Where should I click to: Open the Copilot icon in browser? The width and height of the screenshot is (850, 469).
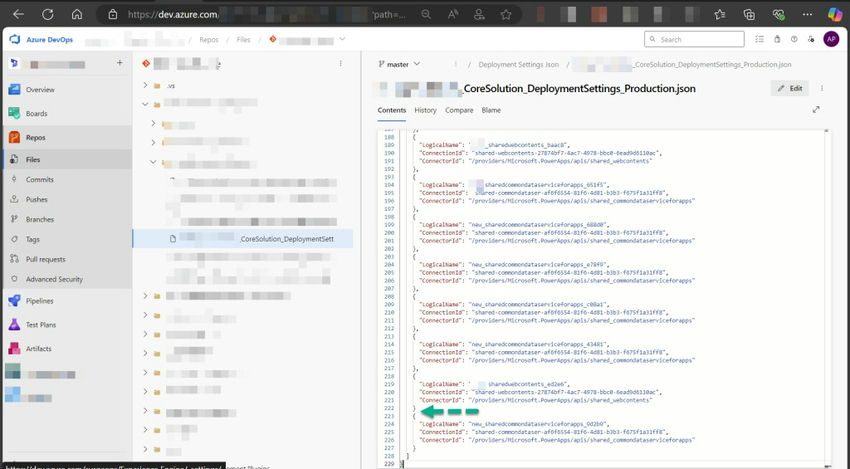(835, 15)
